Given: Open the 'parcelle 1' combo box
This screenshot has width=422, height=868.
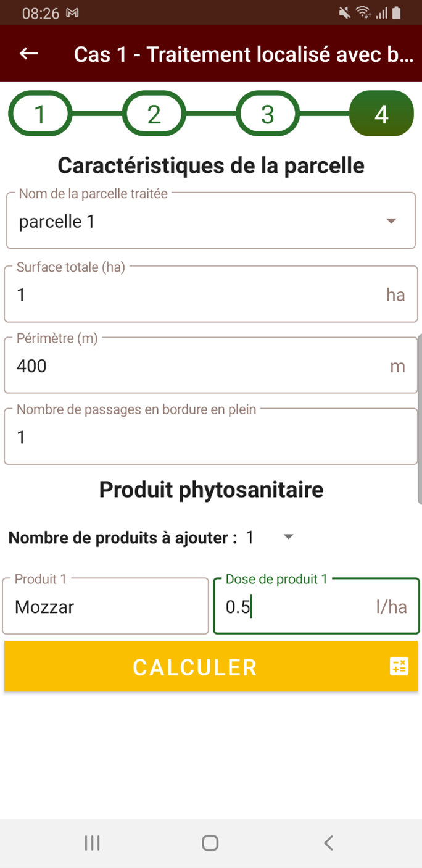Looking at the screenshot, I should tap(211, 221).
